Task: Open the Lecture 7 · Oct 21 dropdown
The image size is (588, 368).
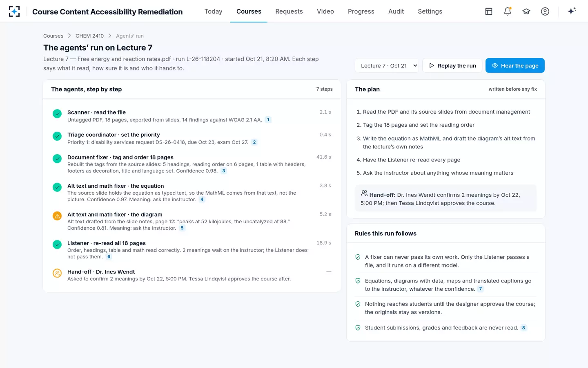Action: point(387,65)
